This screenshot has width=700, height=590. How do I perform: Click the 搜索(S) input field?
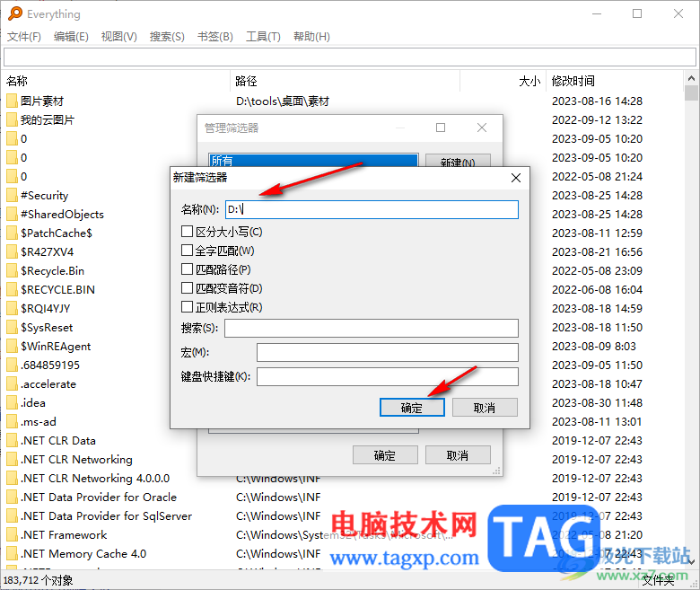pos(372,329)
